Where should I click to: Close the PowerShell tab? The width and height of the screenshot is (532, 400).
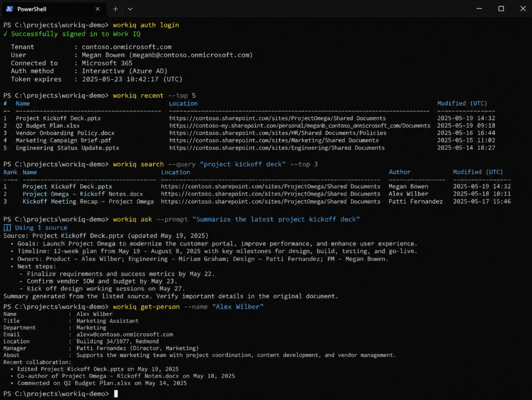tap(98, 9)
